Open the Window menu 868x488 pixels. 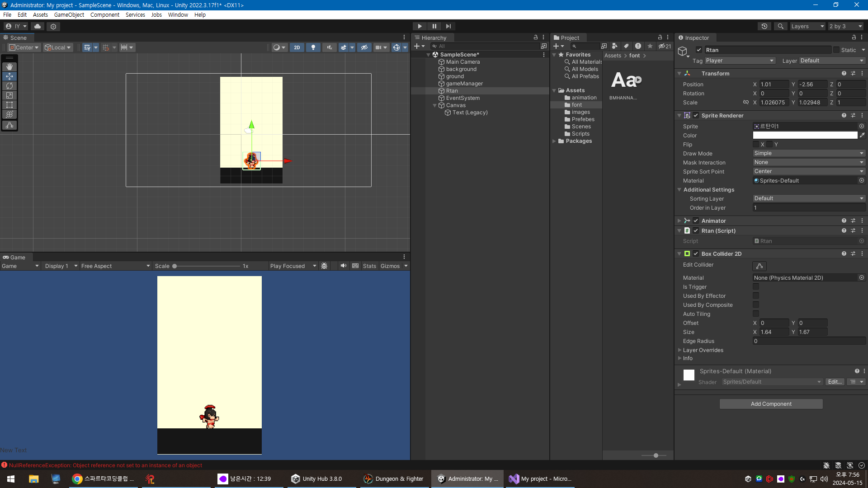coord(178,14)
